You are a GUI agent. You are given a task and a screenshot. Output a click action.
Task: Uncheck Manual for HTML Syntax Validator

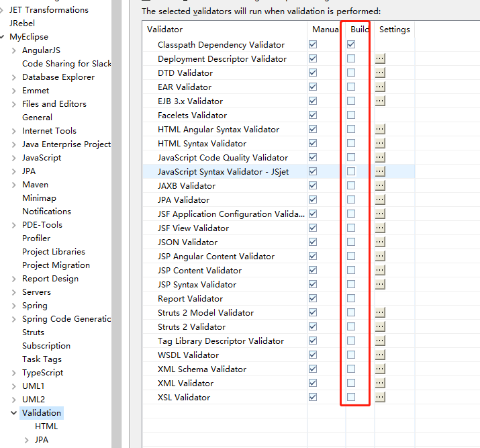313,143
